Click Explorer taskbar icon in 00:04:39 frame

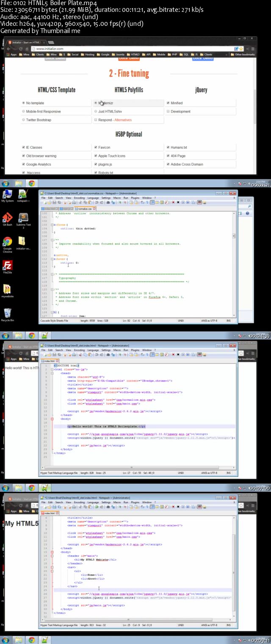19,336
